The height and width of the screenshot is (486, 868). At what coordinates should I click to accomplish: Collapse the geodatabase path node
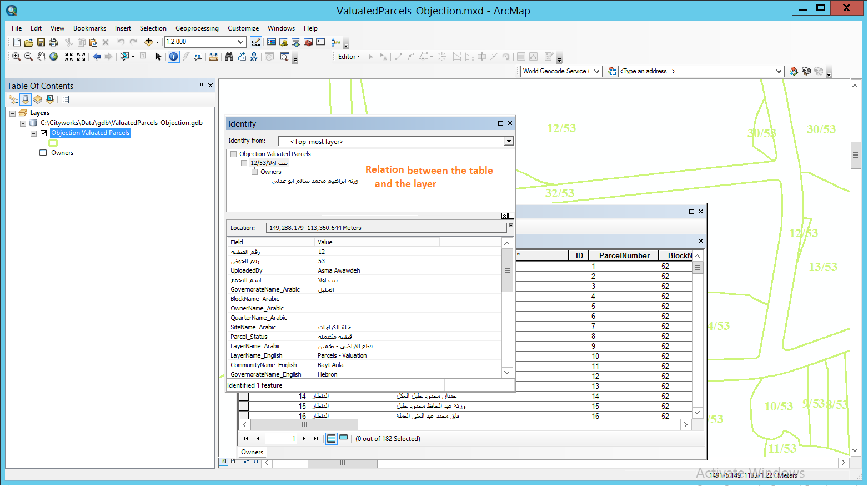(x=23, y=123)
